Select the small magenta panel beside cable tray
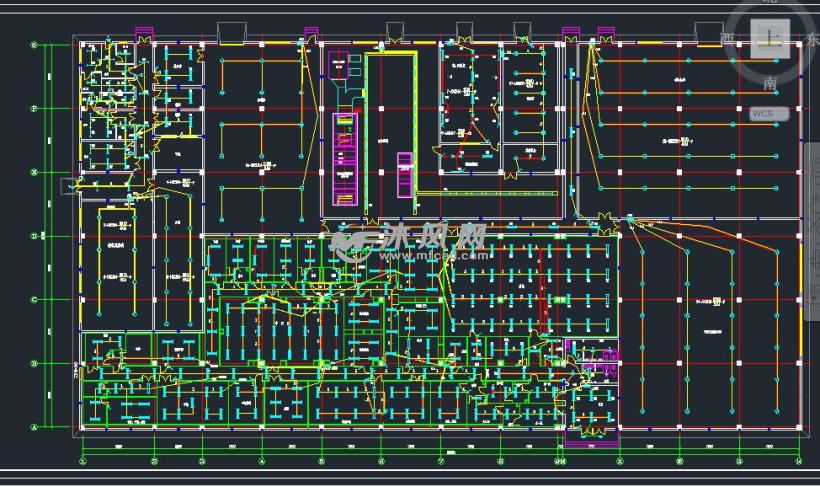The image size is (820, 487). (405, 175)
